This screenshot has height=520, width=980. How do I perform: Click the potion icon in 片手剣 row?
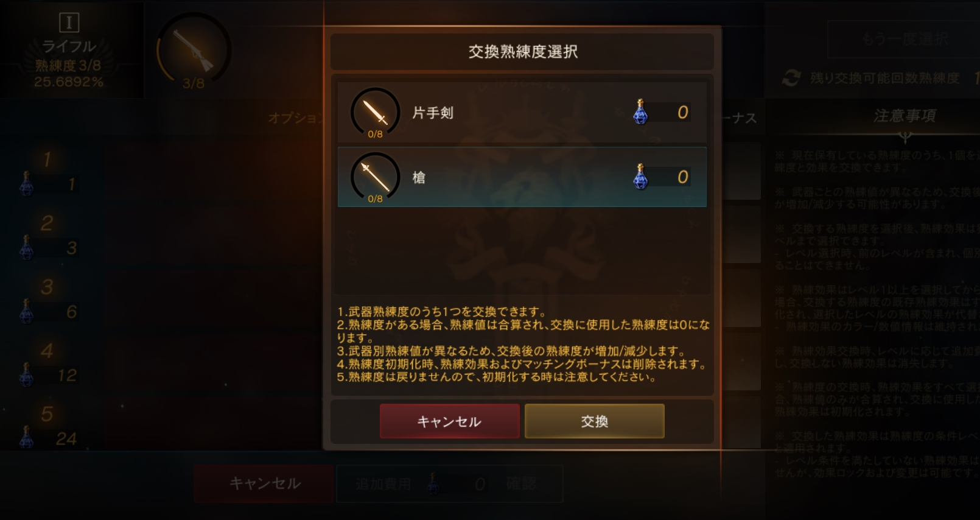[x=640, y=112]
